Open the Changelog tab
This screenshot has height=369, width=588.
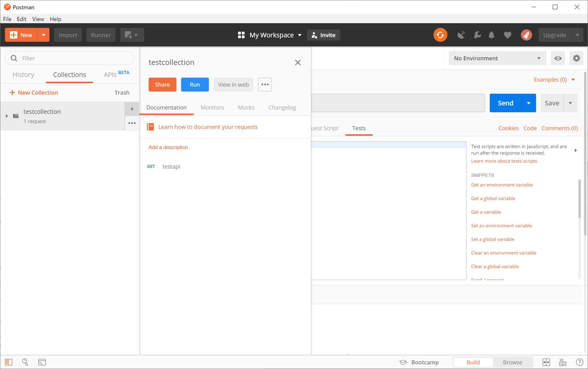coord(282,107)
